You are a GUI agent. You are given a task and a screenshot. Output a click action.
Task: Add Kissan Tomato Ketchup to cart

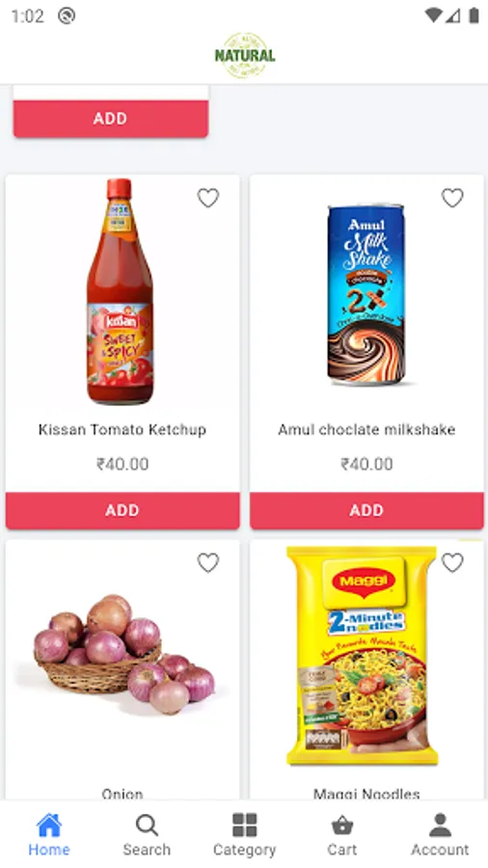tap(122, 510)
